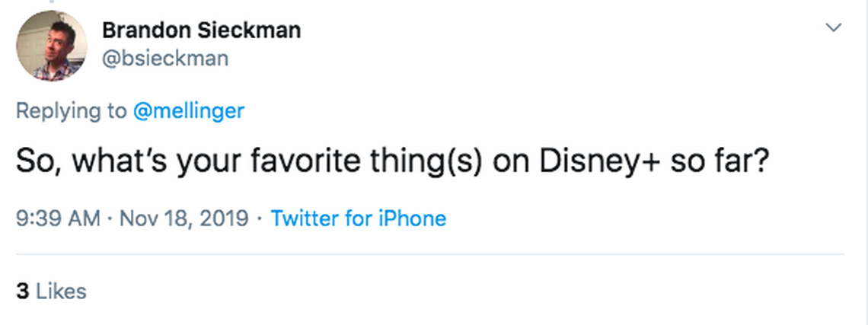
Task: Click "So, what's your" at the tweet start
Action: [121, 164]
